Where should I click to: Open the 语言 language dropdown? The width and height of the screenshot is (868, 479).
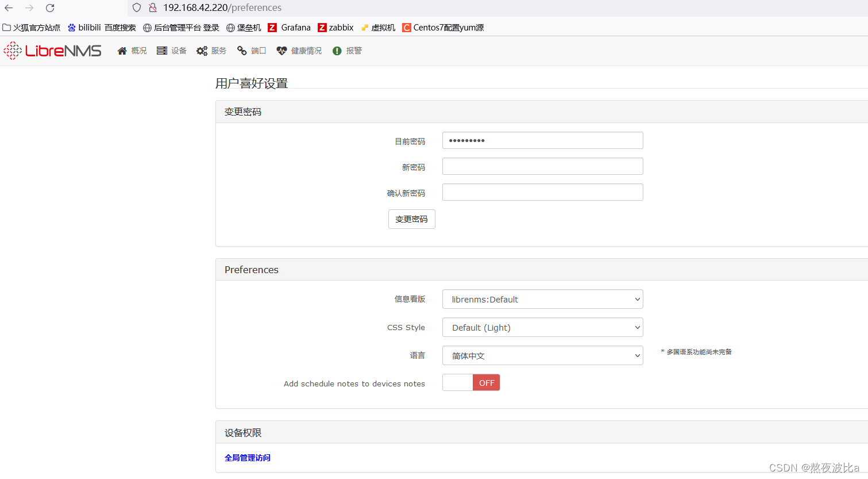(x=542, y=355)
